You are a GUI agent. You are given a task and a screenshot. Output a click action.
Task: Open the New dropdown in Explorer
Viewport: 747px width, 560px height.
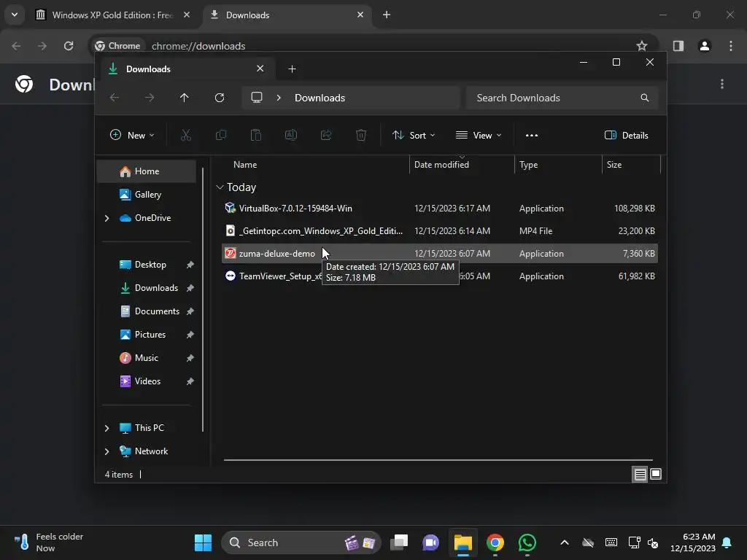click(x=133, y=135)
